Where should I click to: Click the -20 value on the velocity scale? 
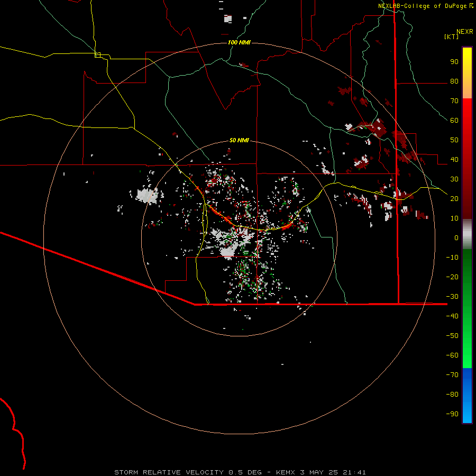click(452, 277)
